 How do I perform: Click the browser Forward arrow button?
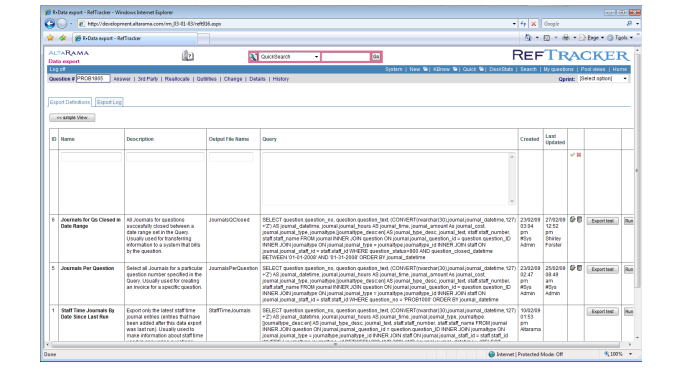click(x=62, y=24)
